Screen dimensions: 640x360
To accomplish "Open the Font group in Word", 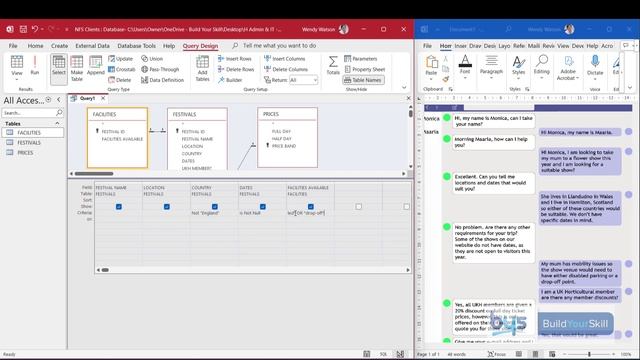I will [x=465, y=67].
